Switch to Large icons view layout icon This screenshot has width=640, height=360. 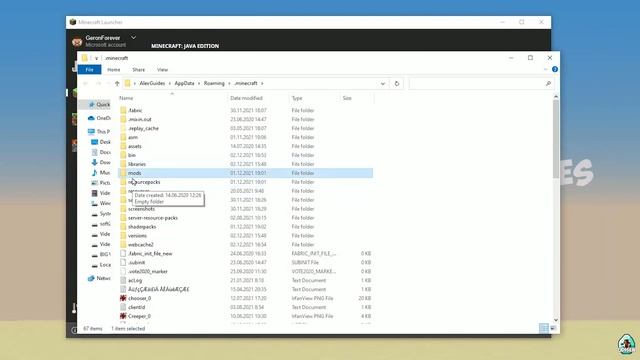(553, 328)
